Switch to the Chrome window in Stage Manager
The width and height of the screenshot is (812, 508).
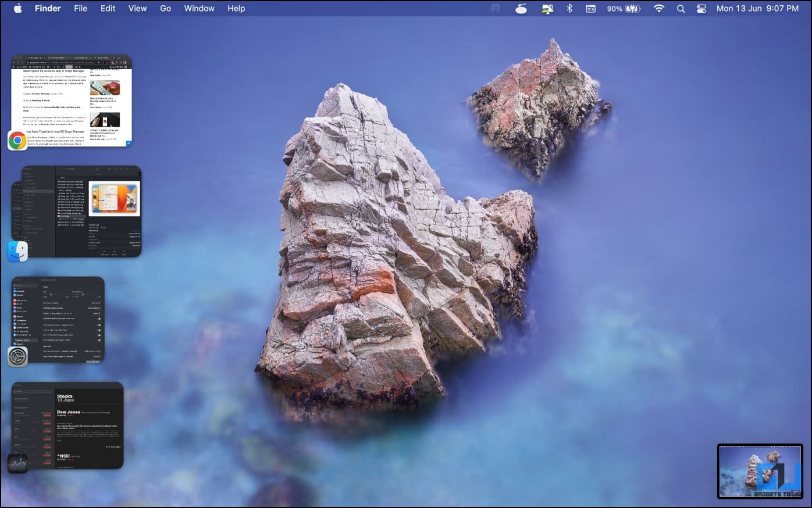[72, 101]
